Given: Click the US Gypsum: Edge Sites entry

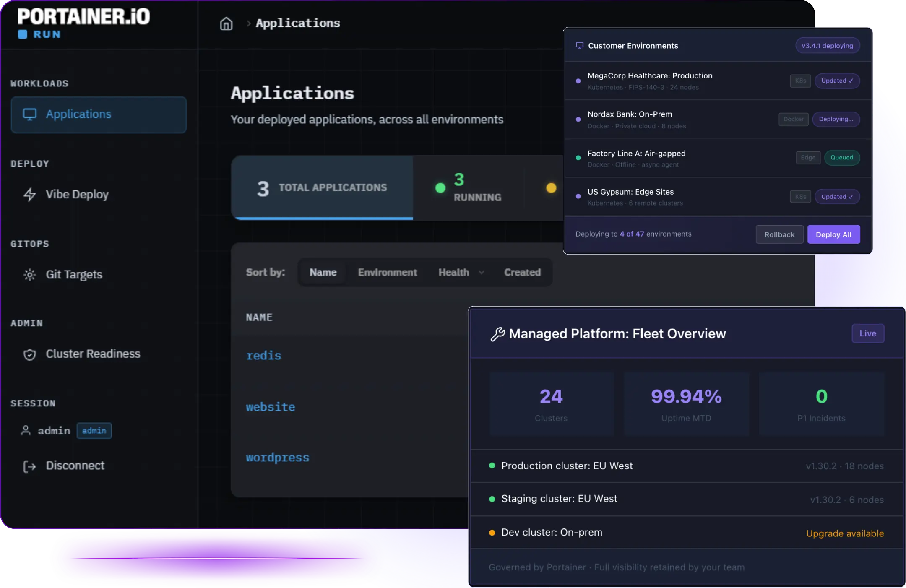Looking at the screenshot, I should click(x=718, y=197).
